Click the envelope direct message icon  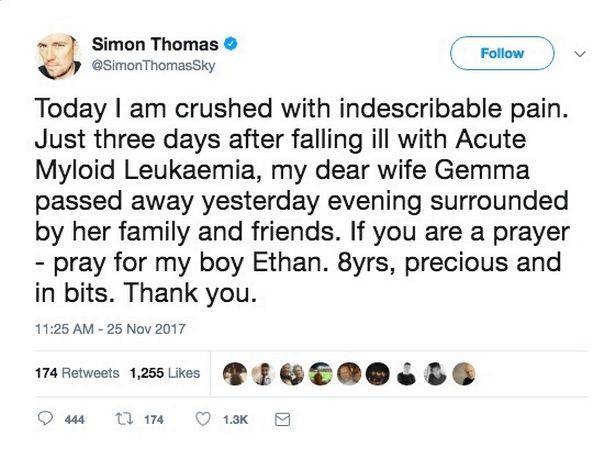(282, 421)
